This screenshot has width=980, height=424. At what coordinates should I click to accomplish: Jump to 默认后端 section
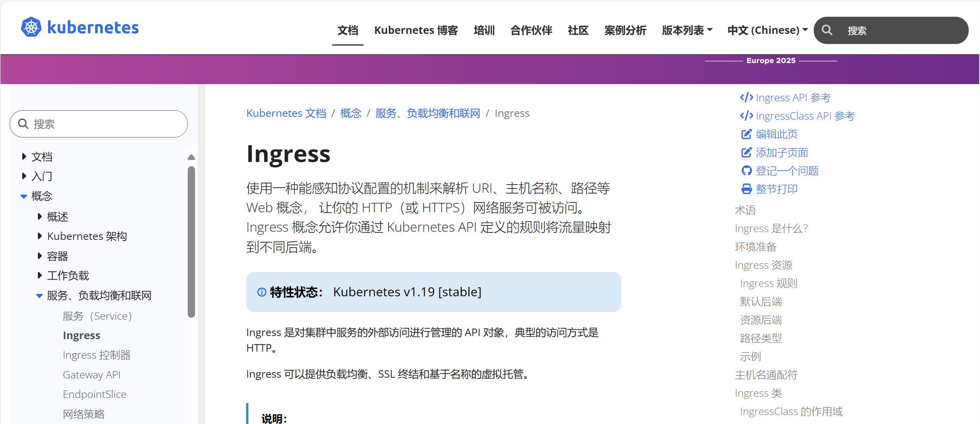click(761, 301)
